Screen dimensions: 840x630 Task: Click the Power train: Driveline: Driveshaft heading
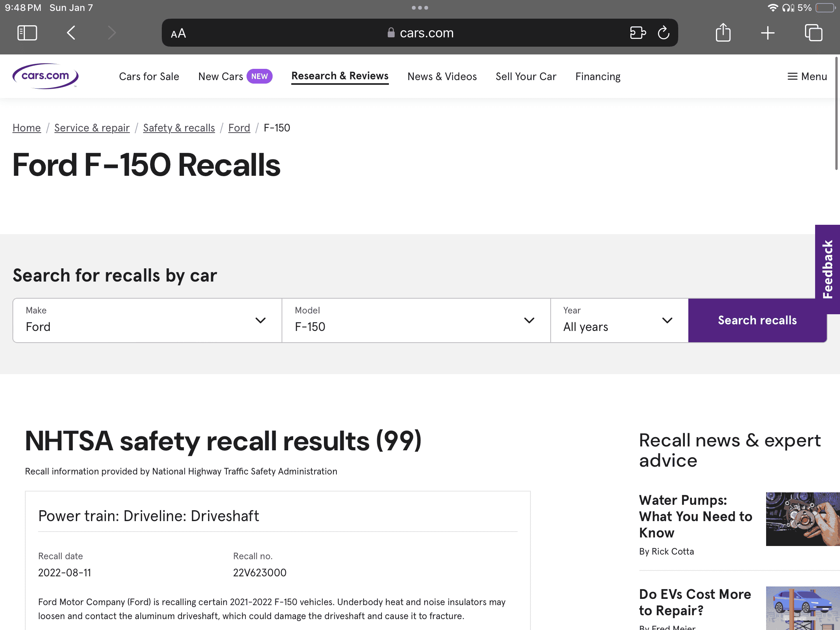[x=149, y=516]
